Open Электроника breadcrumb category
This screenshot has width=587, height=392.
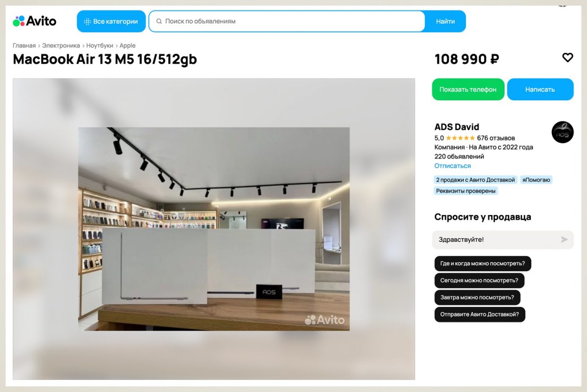(x=61, y=45)
